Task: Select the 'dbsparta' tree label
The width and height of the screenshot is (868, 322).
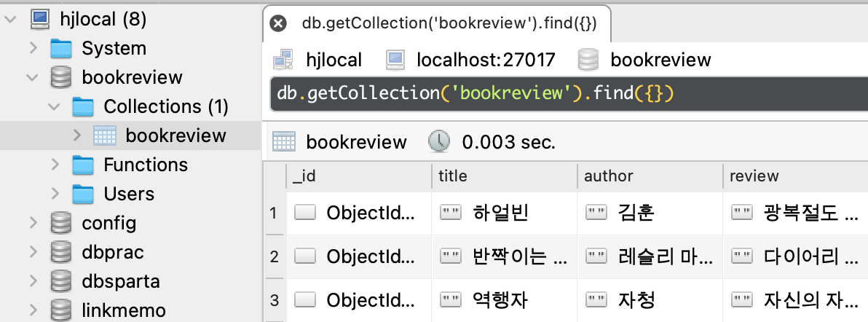Action: [x=121, y=281]
